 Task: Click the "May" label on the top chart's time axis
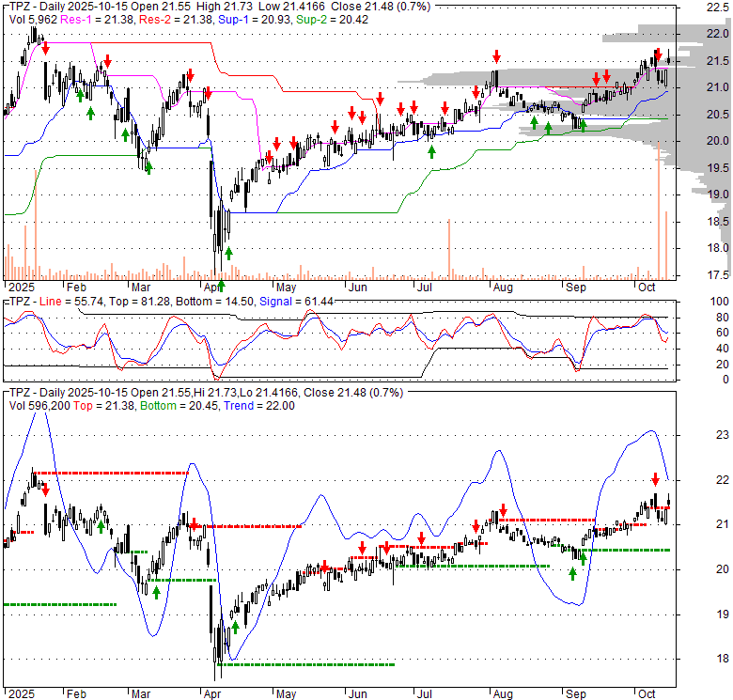coord(286,288)
